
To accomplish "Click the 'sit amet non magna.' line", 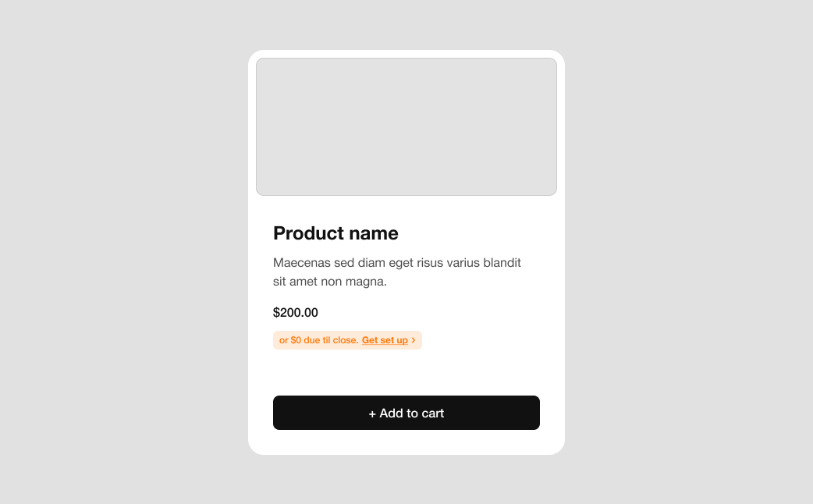I will (x=330, y=282).
